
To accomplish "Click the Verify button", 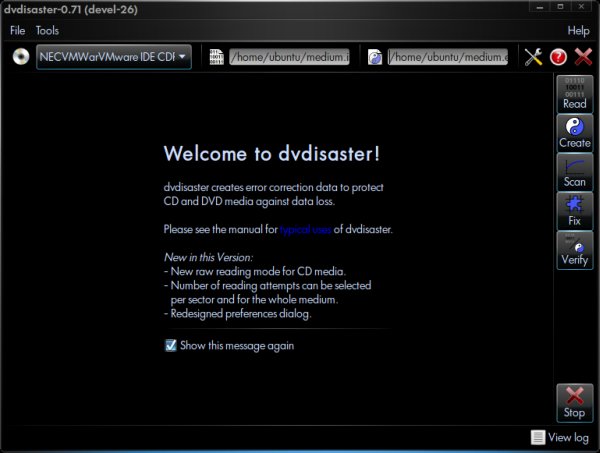I will click(575, 250).
